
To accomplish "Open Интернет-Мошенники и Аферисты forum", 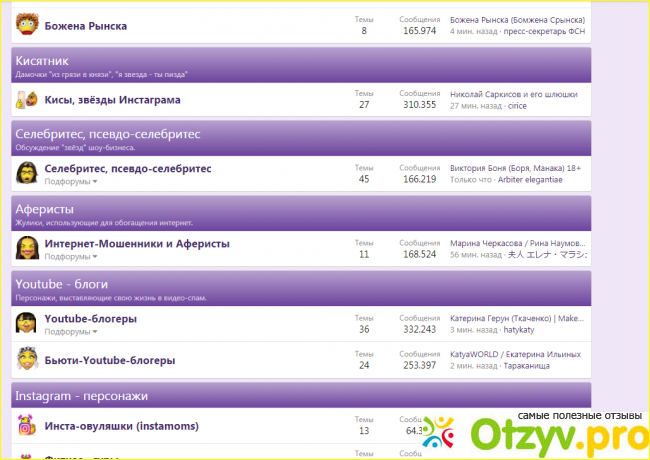I will [x=137, y=244].
